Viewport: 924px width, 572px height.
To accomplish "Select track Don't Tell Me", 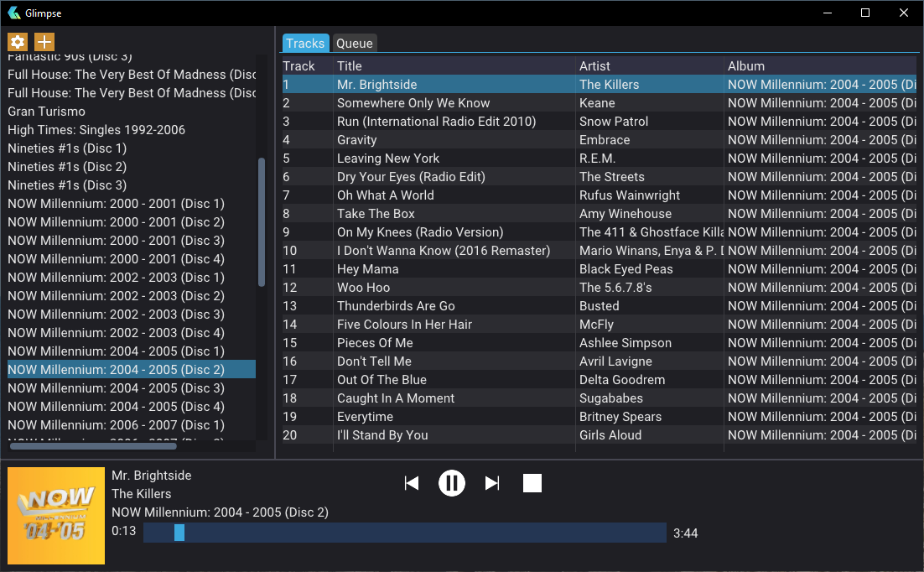I will point(600,361).
